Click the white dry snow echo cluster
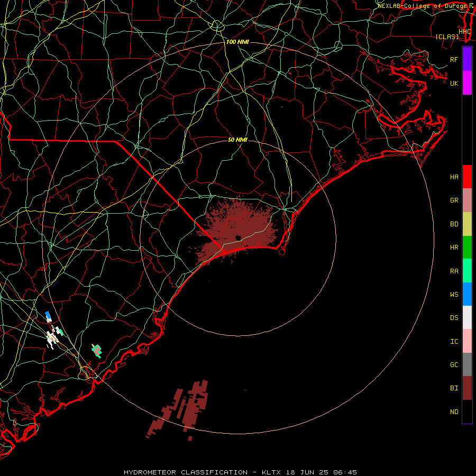Image resolution: width=476 pixels, height=476 pixels. (52, 337)
